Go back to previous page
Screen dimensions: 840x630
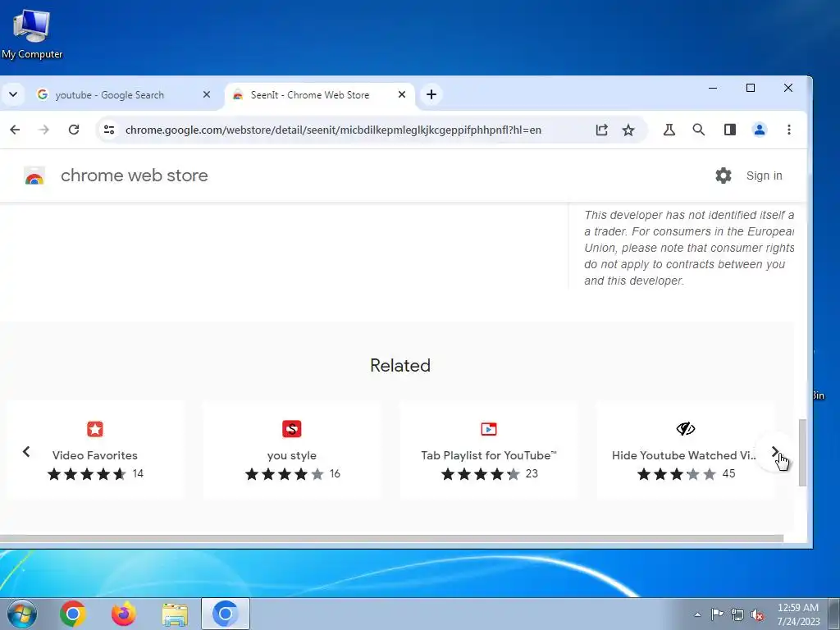15,130
